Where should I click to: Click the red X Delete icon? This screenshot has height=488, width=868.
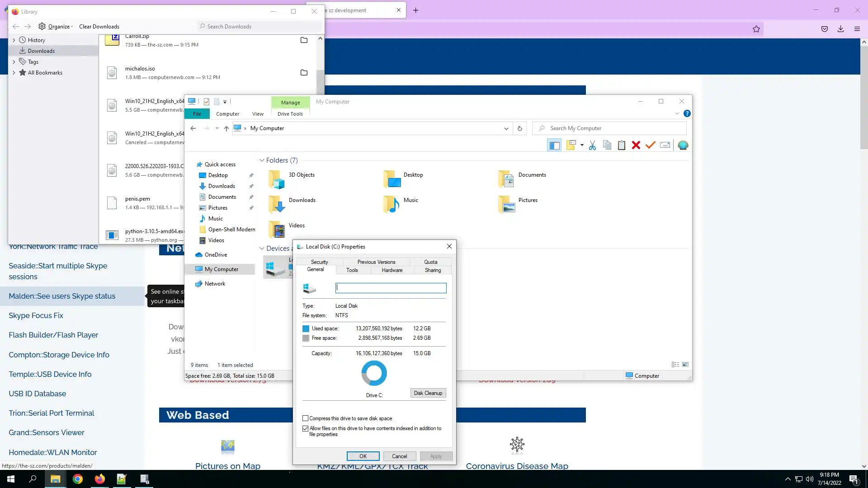coord(636,145)
